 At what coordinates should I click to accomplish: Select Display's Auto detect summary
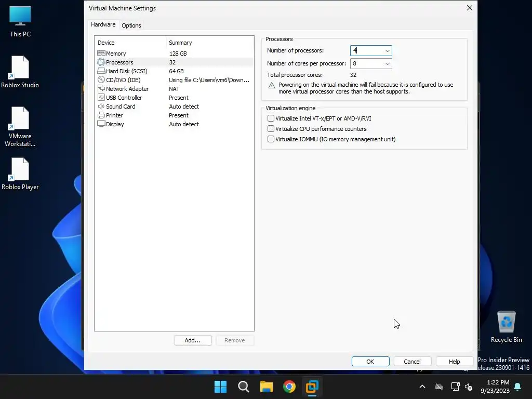coord(184,124)
